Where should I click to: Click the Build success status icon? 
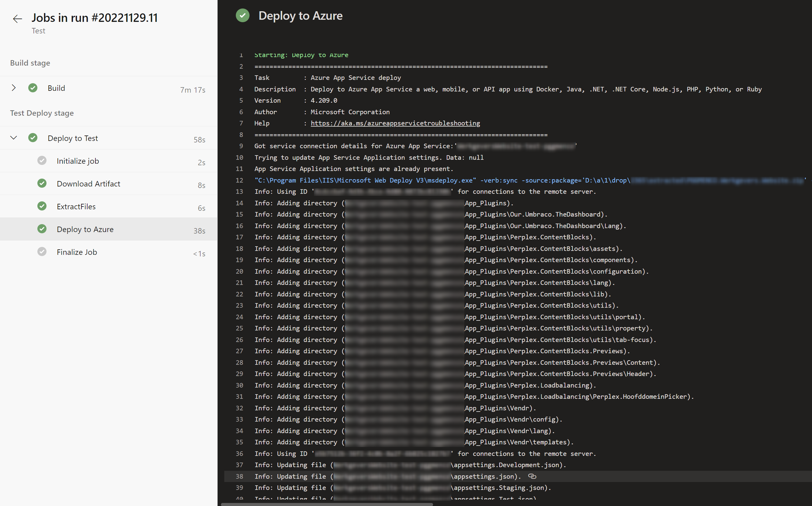point(33,88)
